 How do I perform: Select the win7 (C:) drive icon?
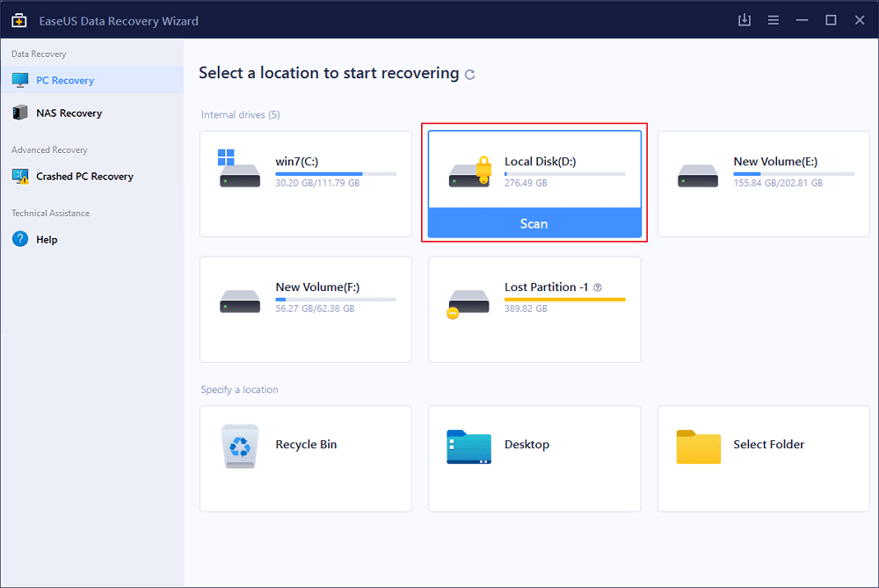(x=239, y=171)
